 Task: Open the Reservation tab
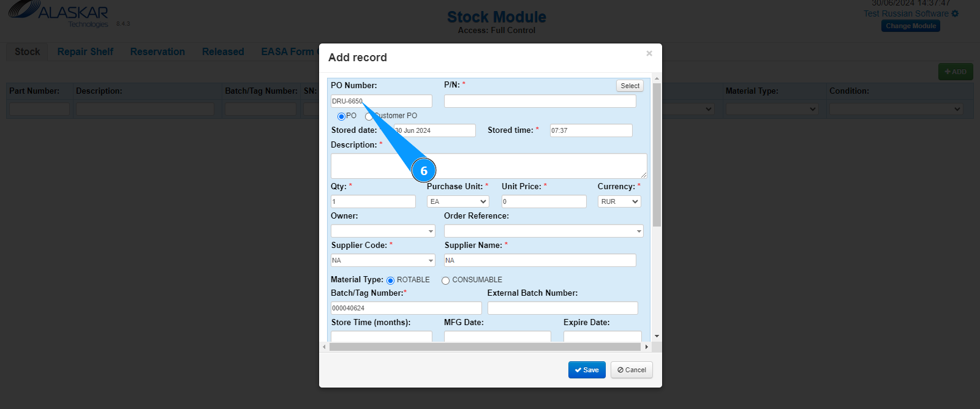(x=157, y=52)
